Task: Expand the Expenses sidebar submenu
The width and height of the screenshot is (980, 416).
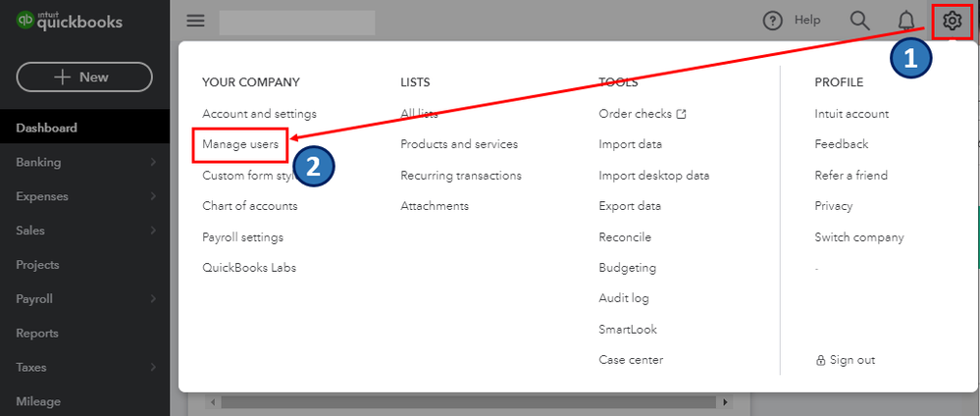Action: point(153,196)
